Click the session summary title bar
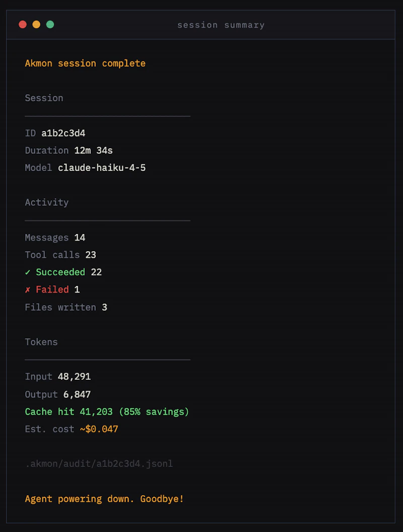 [x=221, y=25]
